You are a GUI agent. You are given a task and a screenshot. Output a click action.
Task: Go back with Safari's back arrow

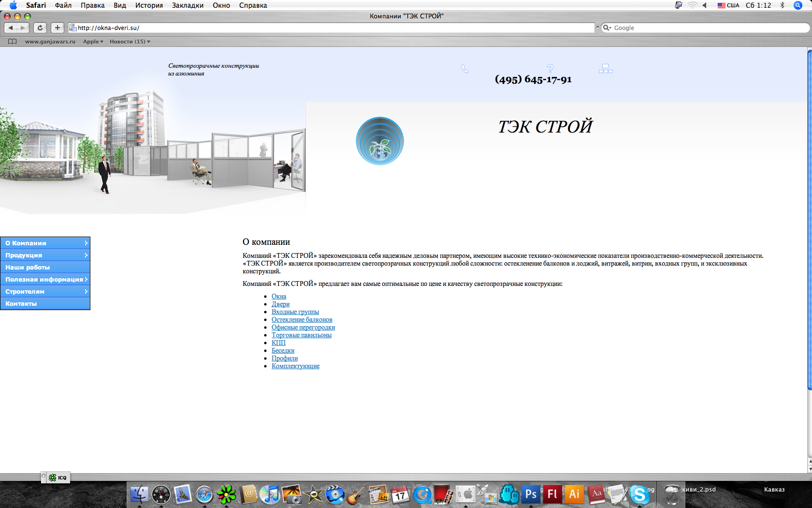pos(11,28)
